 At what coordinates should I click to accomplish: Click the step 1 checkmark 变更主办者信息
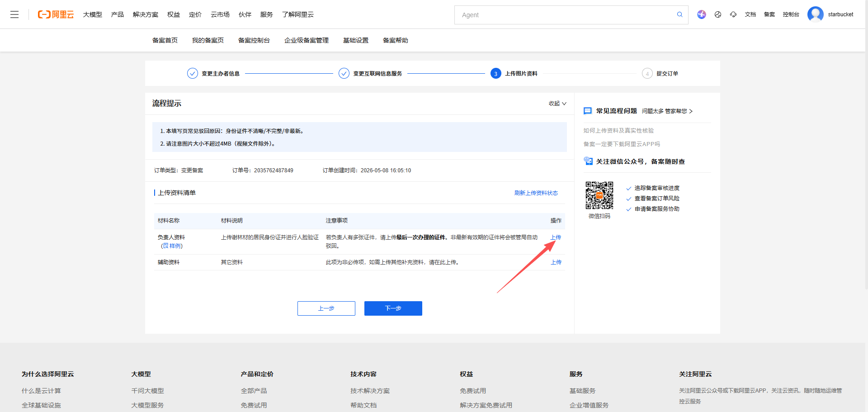point(193,73)
